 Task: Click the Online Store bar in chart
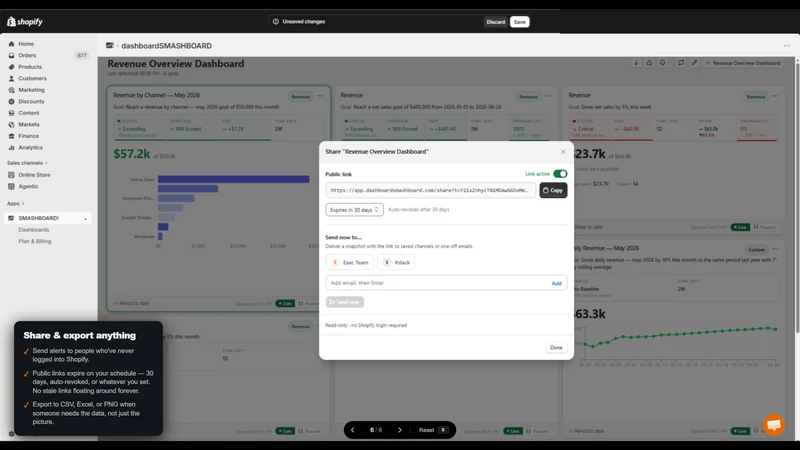233,179
